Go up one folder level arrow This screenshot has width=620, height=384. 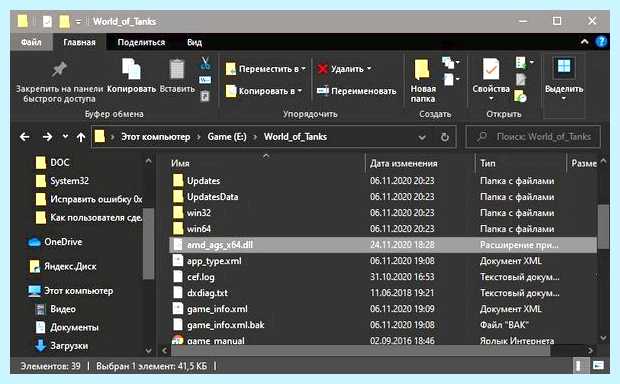click(x=81, y=137)
